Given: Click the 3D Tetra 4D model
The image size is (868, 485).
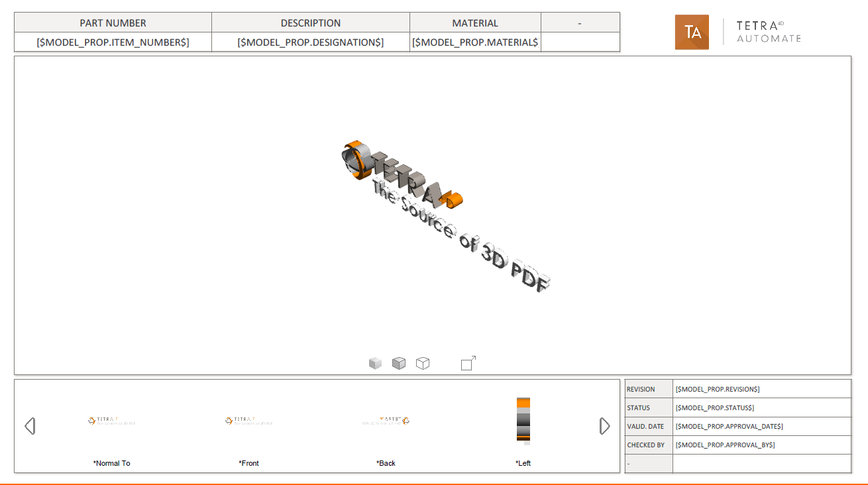Looking at the screenshot, I should (x=446, y=217).
